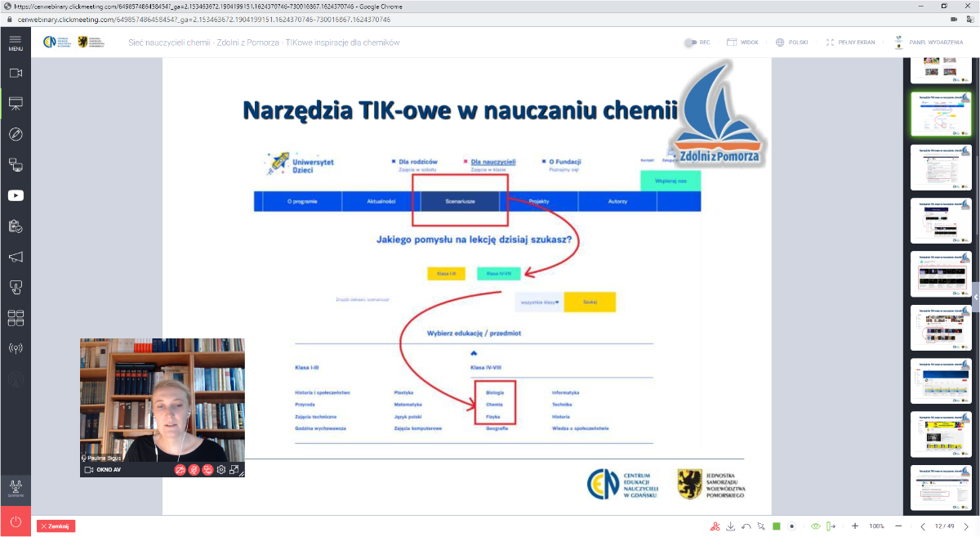Toggle the green eye visibility icon

(815, 526)
